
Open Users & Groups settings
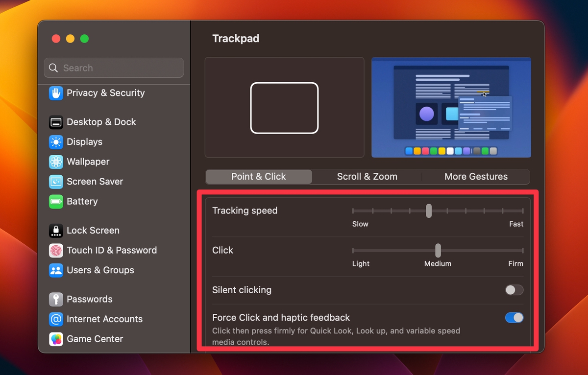coord(55,270)
